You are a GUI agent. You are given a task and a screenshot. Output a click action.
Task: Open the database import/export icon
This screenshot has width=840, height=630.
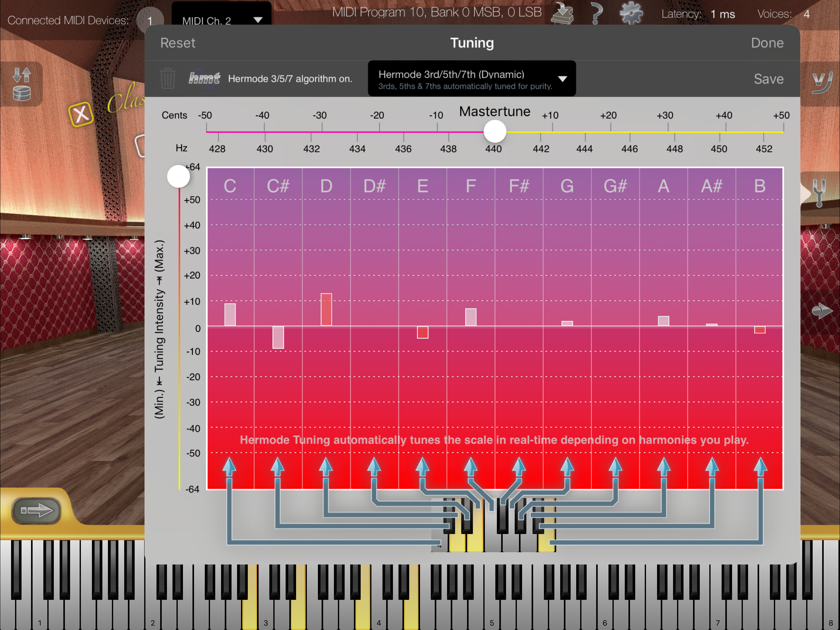[x=22, y=84]
